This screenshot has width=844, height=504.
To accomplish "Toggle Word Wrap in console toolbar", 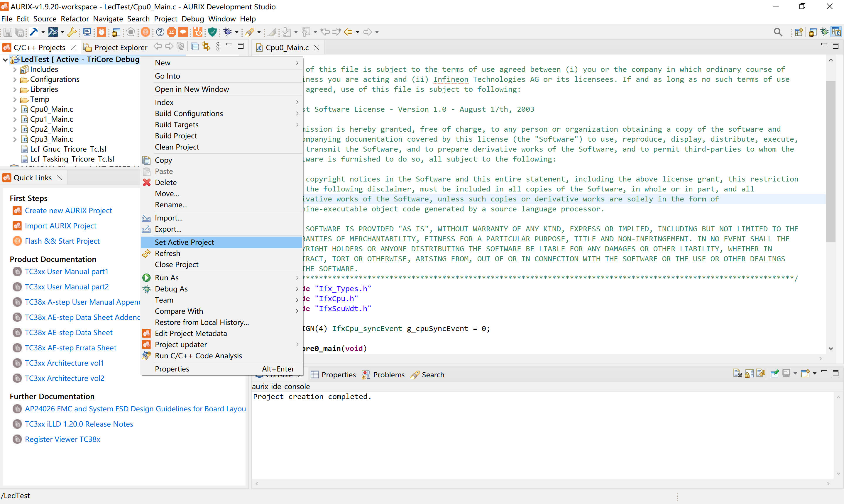I will point(761,374).
